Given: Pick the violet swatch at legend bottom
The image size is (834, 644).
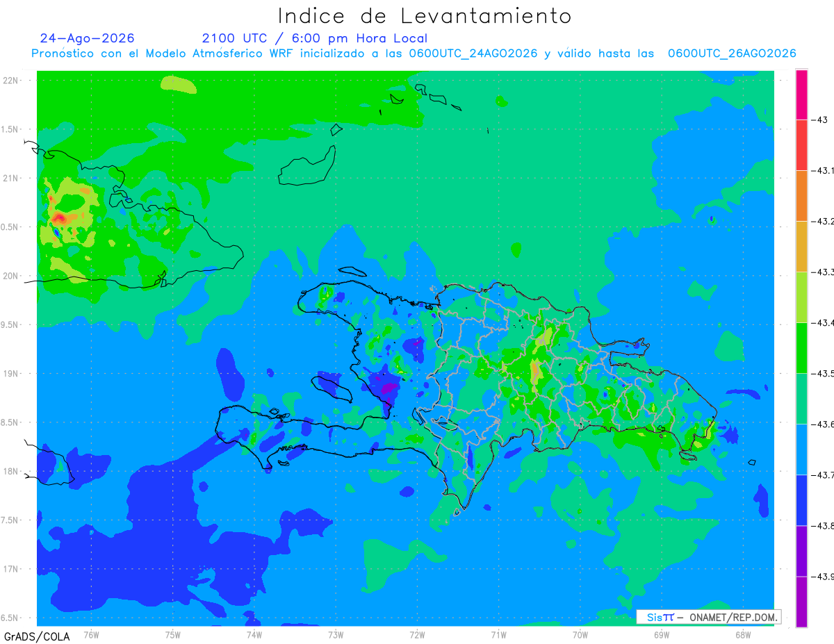Looking at the screenshot, I should coord(801,602).
